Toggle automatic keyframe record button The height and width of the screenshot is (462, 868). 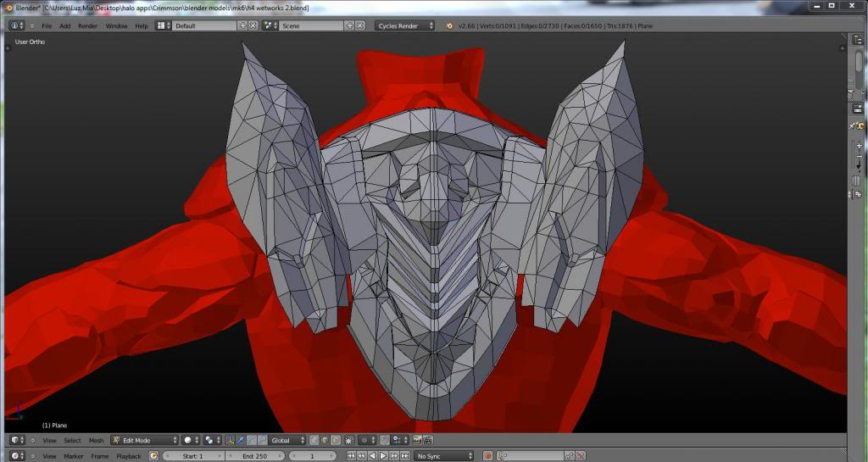click(x=487, y=456)
